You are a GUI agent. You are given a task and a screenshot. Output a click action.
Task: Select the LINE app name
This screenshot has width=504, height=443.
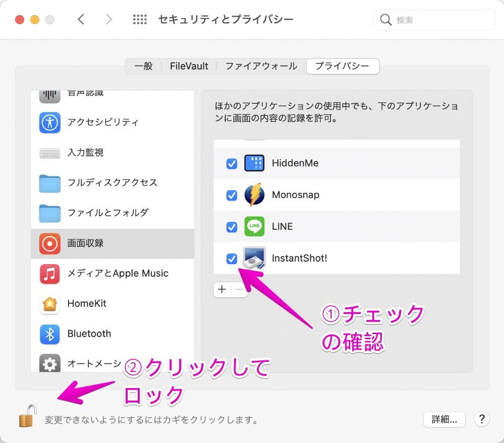[282, 227]
